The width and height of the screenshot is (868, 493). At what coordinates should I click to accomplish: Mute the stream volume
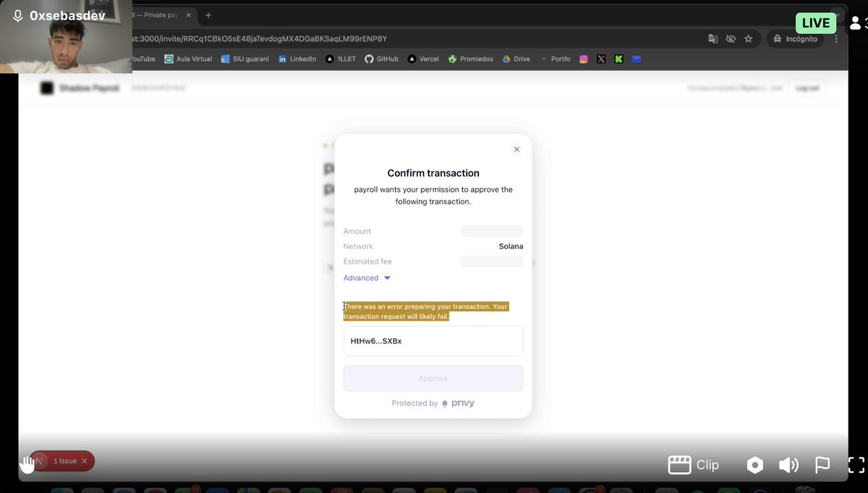coord(788,465)
